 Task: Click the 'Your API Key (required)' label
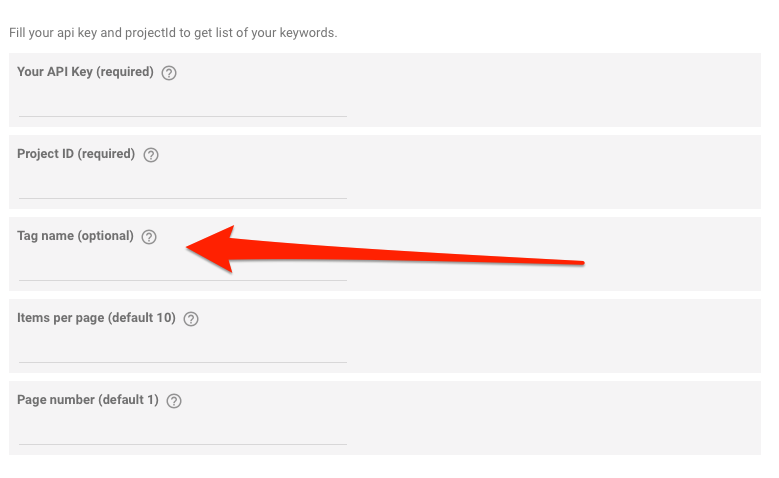click(x=85, y=72)
